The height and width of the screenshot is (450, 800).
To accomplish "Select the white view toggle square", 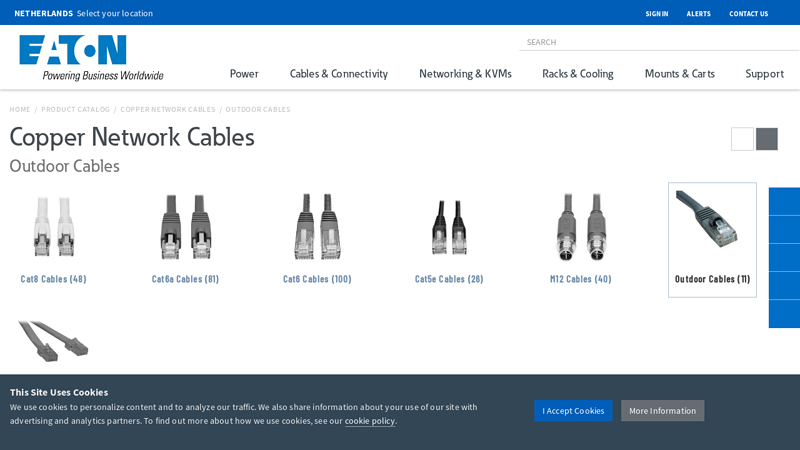I will [x=742, y=139].
